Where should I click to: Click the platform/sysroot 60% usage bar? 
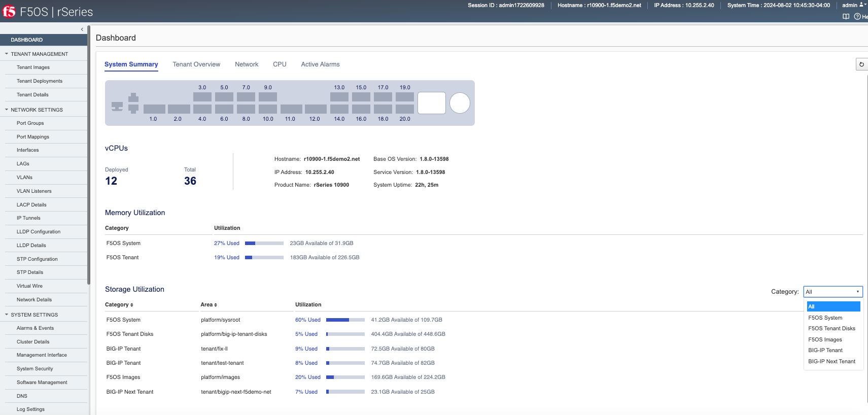pyautogui.click(x=345, y=320)
